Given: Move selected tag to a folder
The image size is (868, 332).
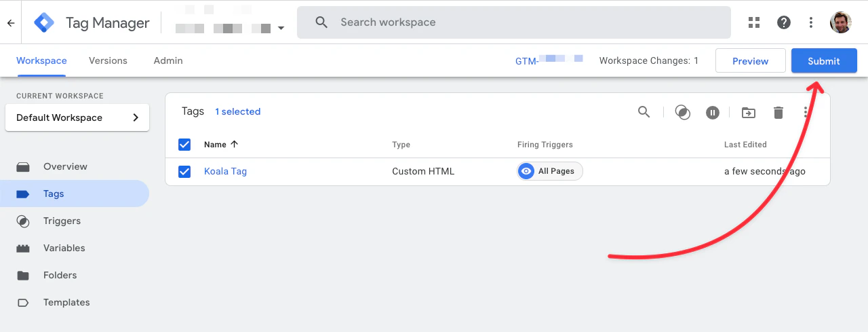Looking at the screenshot, I should [x=749, y=113].
